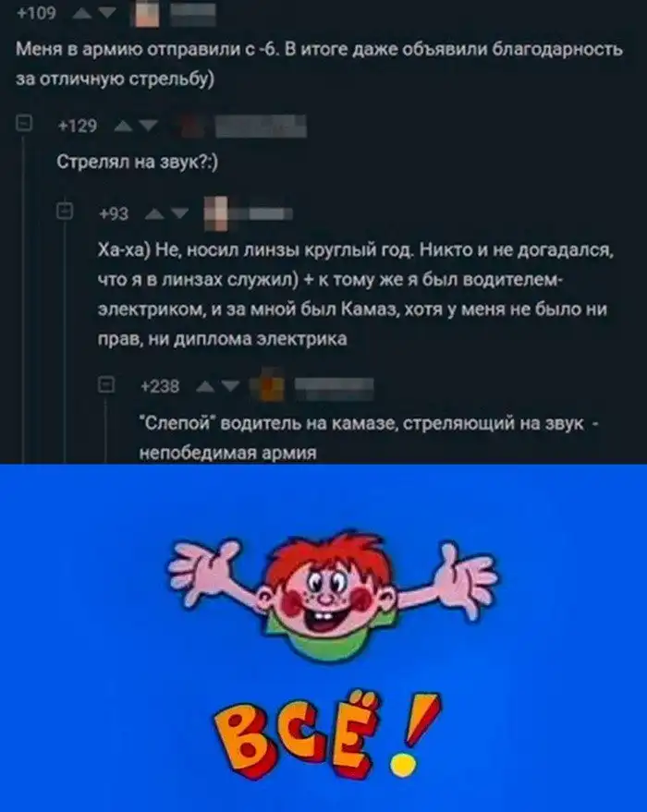
Task: Downvote the comment rated +109
Action: pos(107,14)
